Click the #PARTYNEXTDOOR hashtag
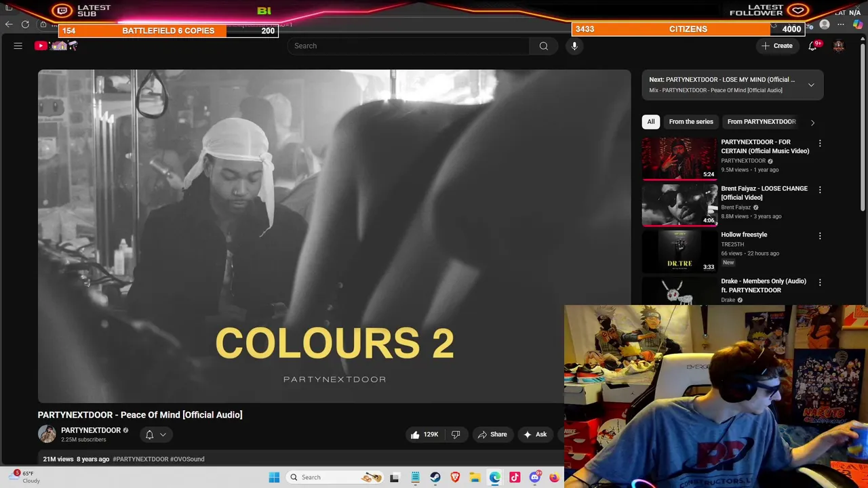The height and width of the screenshot is (488, 868). 140,459
